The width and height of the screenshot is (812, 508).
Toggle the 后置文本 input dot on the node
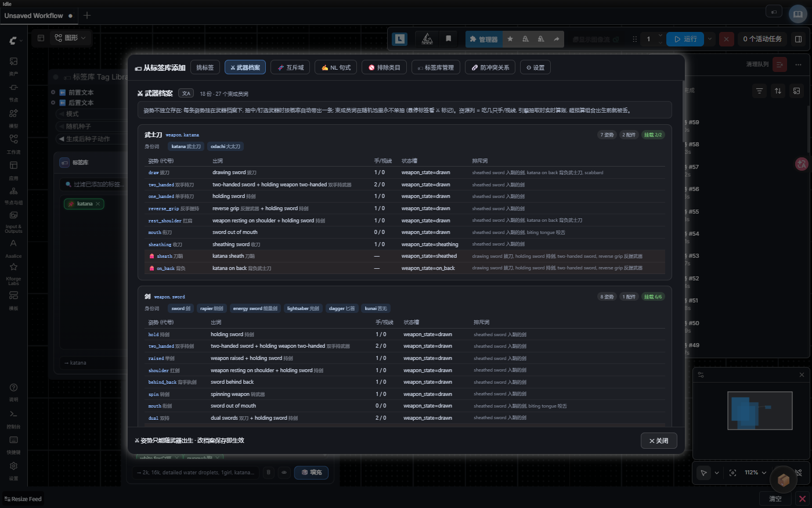click(53, 103)
